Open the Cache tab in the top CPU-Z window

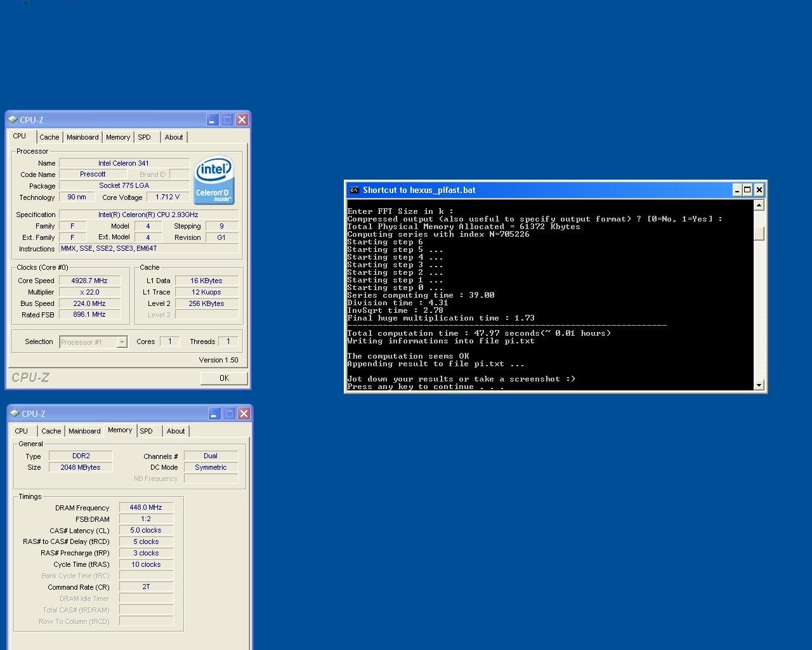point(49,137)
